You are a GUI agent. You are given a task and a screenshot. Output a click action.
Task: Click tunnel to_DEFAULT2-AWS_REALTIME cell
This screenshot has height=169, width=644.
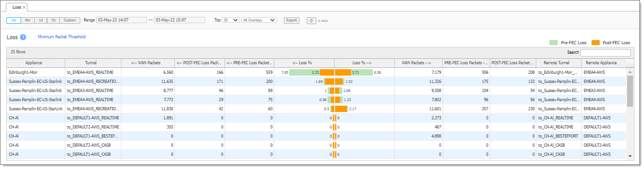click(x=93, y=127)
